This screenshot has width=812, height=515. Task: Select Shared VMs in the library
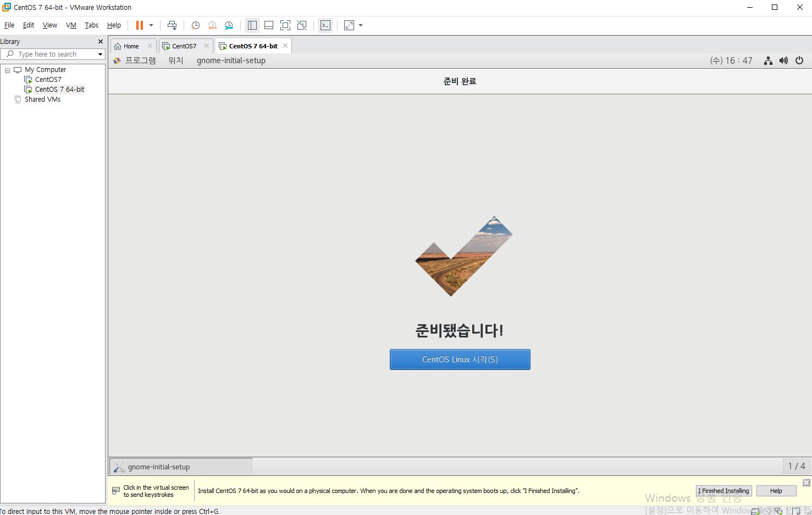coord(42,99)
